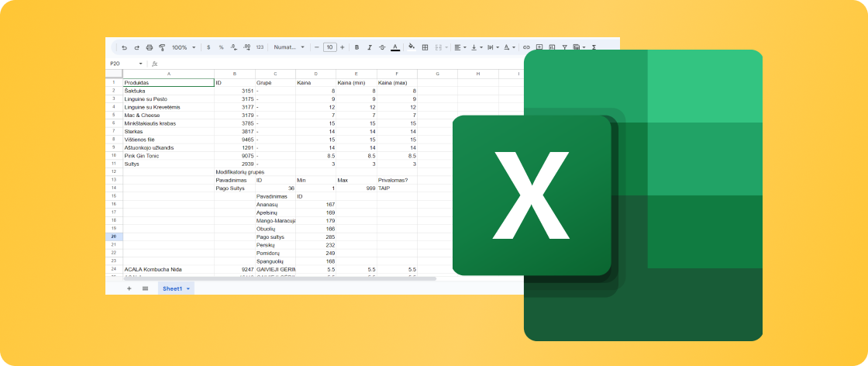Toggle strikethrough formatting

point(382,47)
